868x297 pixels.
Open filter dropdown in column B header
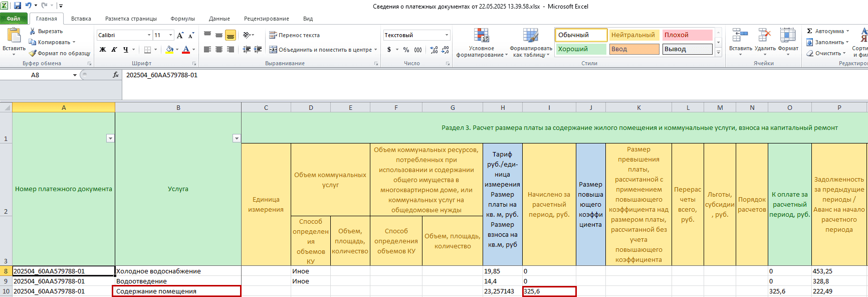[237, 138]
